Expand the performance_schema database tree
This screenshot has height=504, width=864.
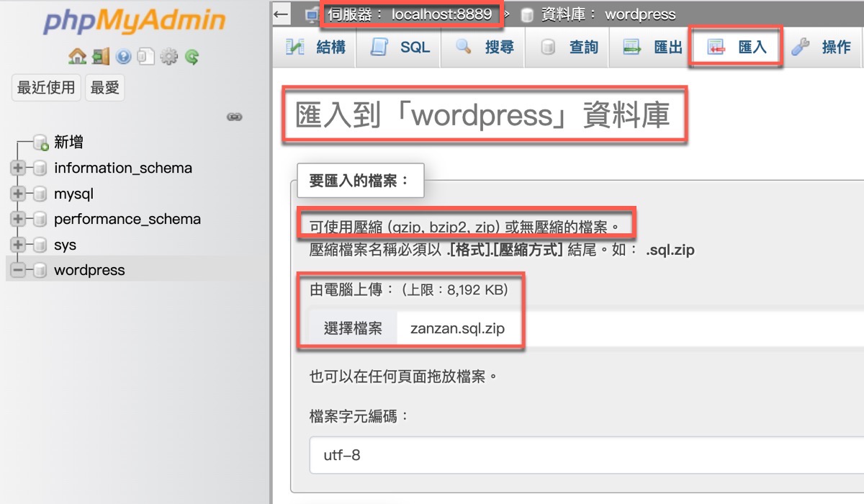click(18, 220)
